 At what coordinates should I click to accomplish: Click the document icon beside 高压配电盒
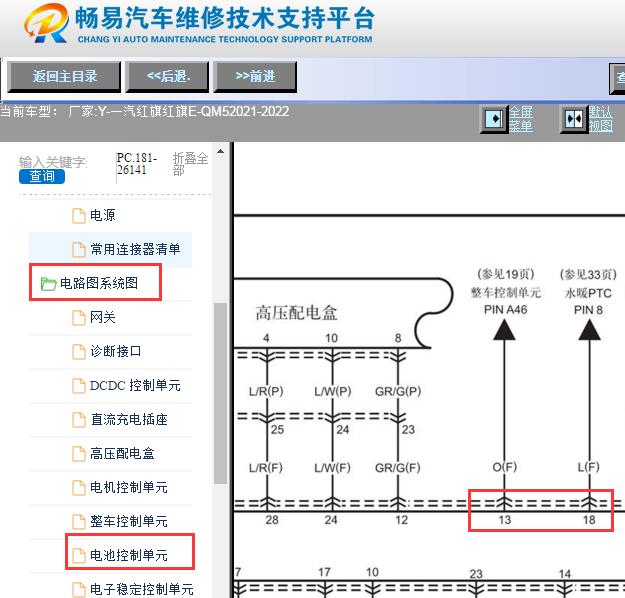click(79, 454)
